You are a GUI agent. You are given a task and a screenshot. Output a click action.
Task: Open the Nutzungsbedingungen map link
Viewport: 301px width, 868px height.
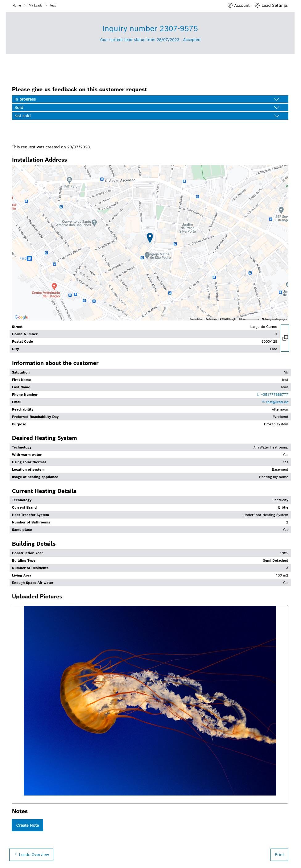(x=274, y=319)
